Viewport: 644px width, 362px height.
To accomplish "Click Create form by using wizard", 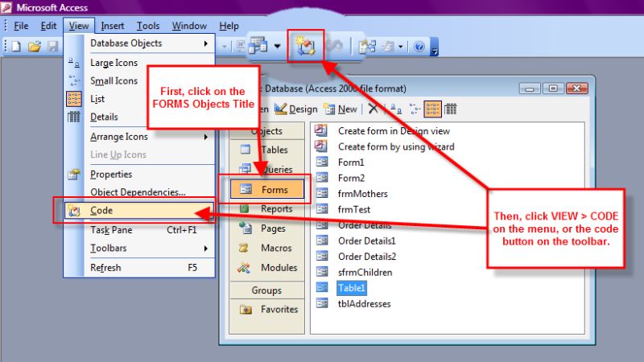I will pyautogui.click(x=396, y=146).
